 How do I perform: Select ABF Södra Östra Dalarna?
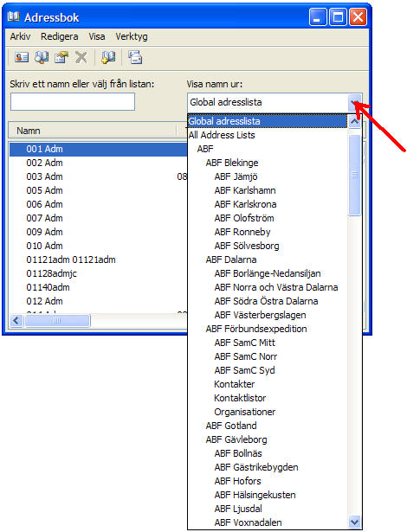[268, 301]
